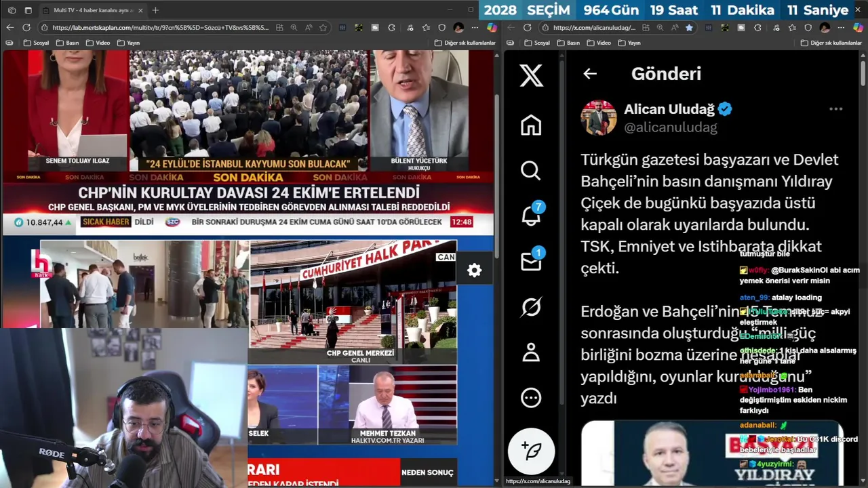Open extensions puzzle icon in Multi TV window
This screenshot has height=488, width=868.
pyautogui.click(x=391, y=28)
